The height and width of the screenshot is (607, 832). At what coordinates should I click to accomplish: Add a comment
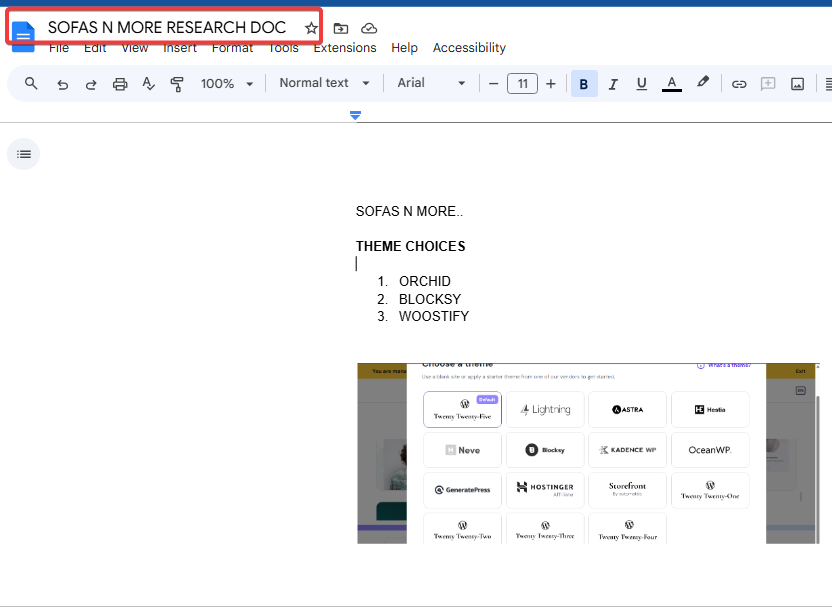coord(768,84)
